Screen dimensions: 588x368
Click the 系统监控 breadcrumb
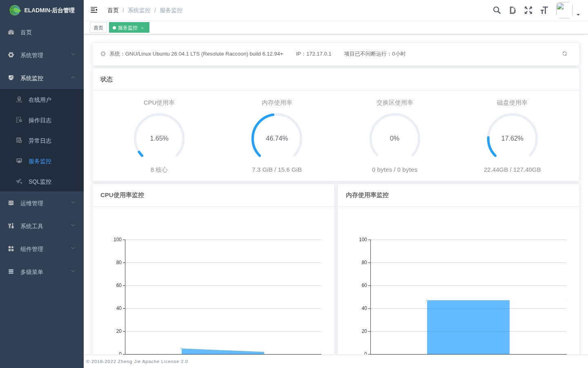(x=139, y=10)
